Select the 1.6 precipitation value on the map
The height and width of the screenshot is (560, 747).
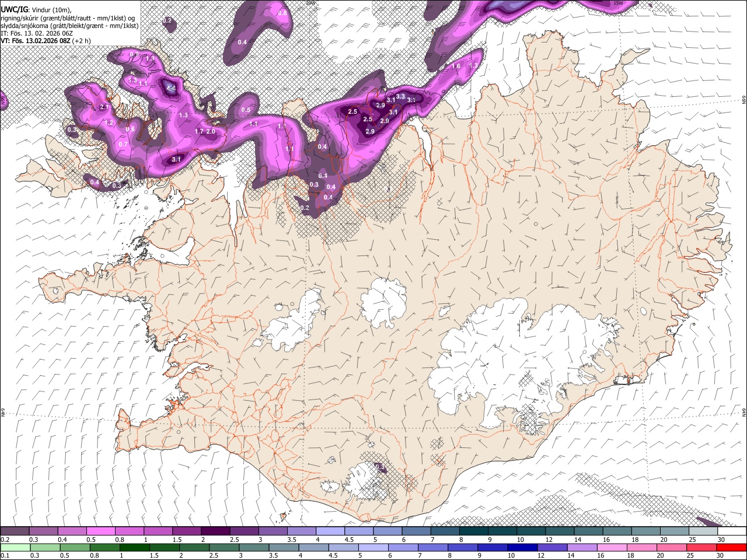point(456,66)
